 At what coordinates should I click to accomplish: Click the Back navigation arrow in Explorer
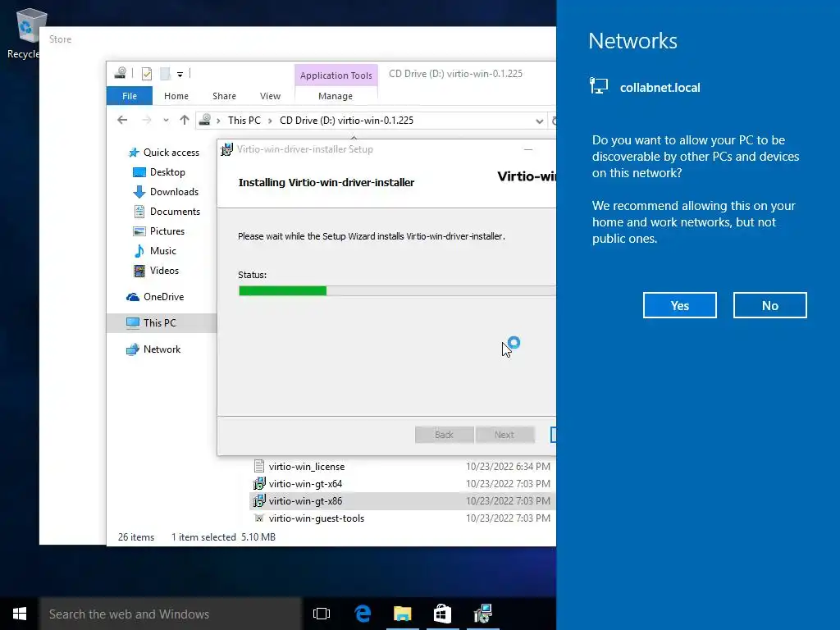pos(123,120)
